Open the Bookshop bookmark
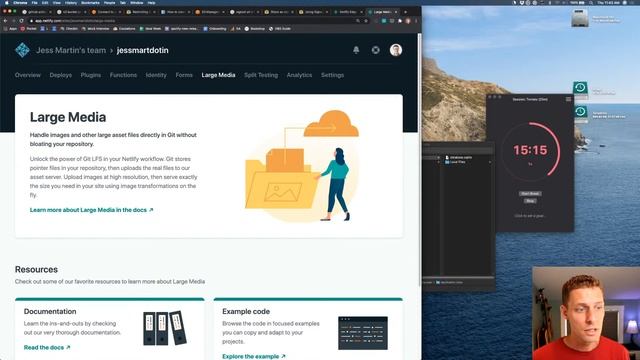 [x=255, y=29]
